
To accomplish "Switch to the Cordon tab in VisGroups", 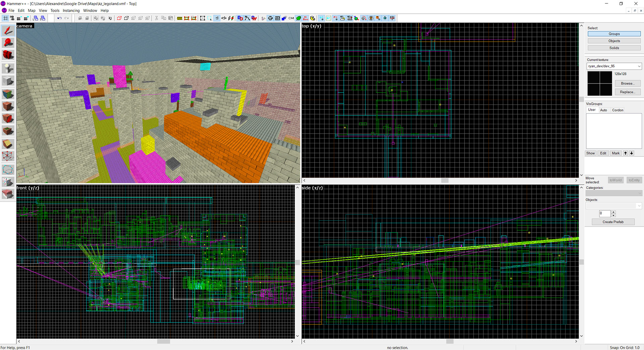I will click(x=618, y=110).
